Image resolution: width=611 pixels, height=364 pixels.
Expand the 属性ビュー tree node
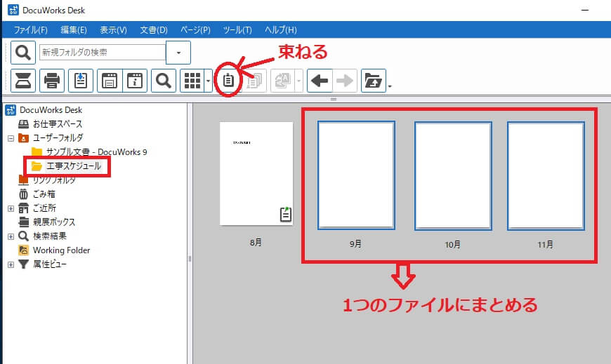click(x=11, y=264)
